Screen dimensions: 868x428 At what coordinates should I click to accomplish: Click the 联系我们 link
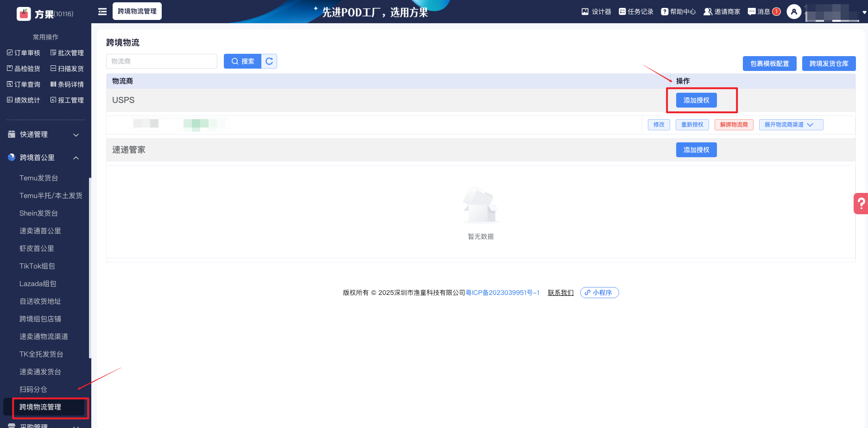561,293
